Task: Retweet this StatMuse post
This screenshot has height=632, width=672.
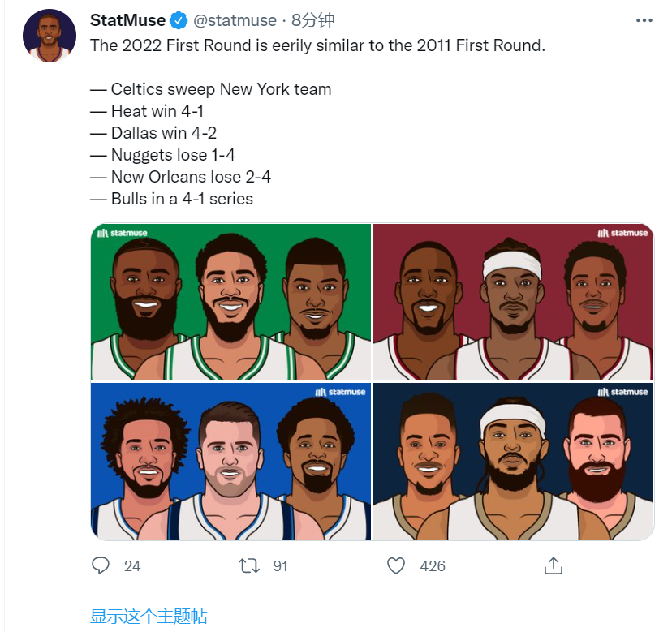Action: [x=249, y=565]
